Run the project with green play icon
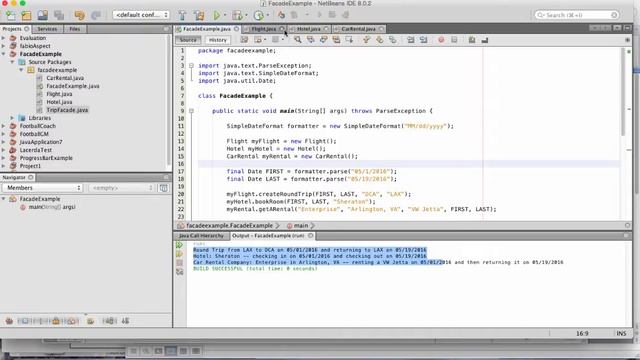This screenshot has height=360, width=640. coord(217,16)
